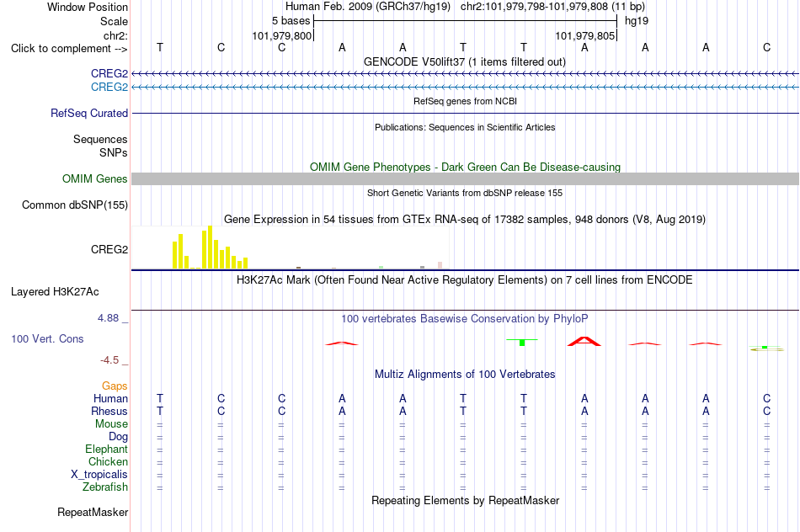Click the large red PhyloP conservation peak
Screen dimensions: 800x532
584,341
